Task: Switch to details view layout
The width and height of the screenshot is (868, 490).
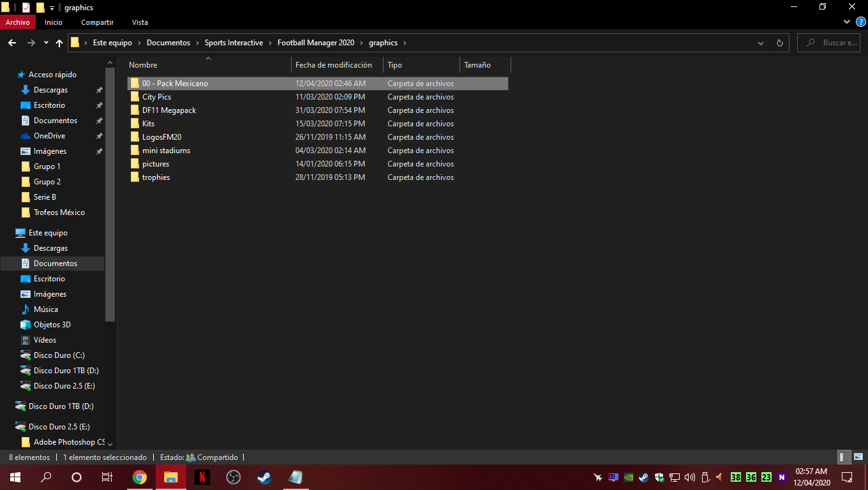Action: 844,457
